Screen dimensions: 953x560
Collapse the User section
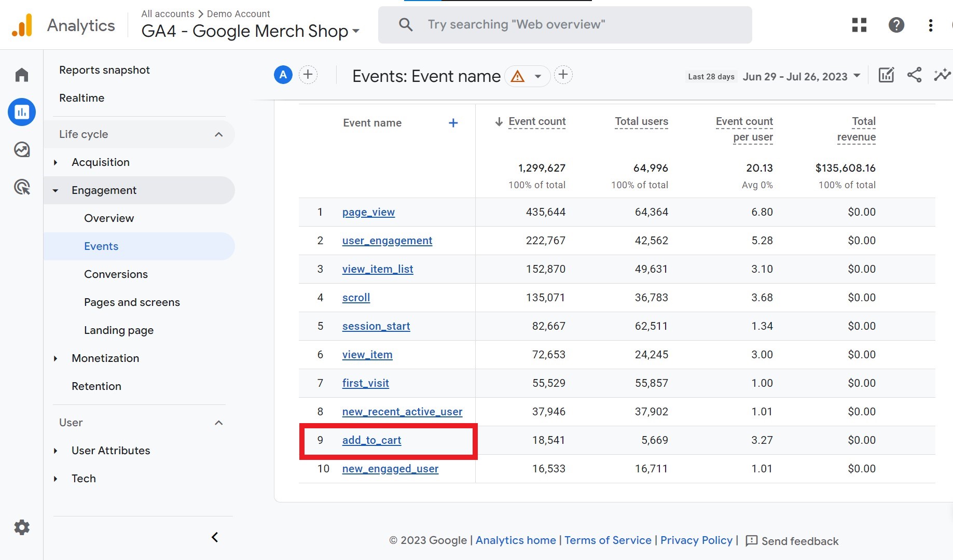pos(218,423)
